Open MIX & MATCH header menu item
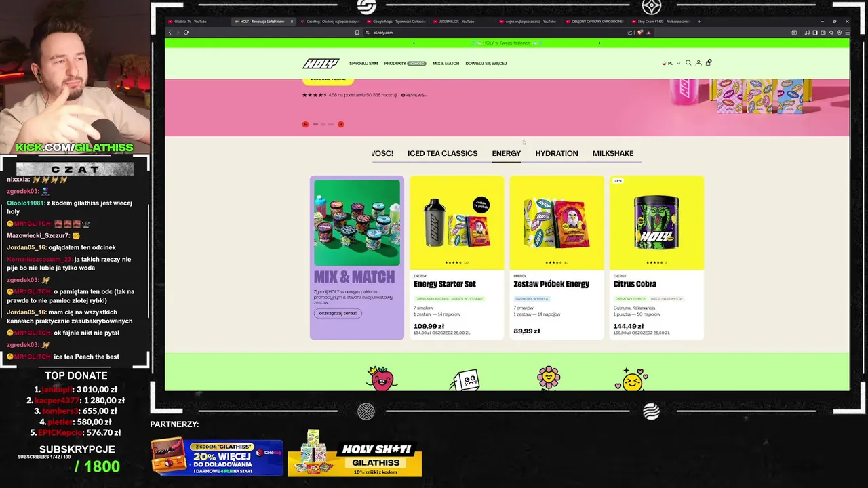The image size is (868, 488). (446, 64)
